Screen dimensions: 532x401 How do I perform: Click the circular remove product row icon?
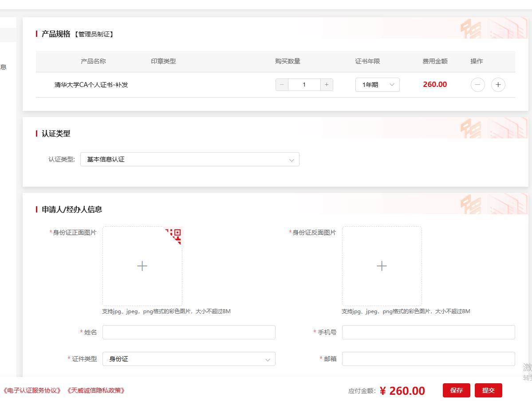click(x=477, y=85)
